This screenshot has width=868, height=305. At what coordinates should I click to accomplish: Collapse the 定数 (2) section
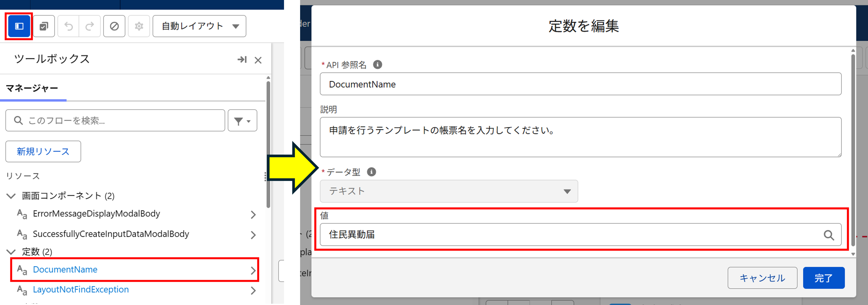click(11, 252)
